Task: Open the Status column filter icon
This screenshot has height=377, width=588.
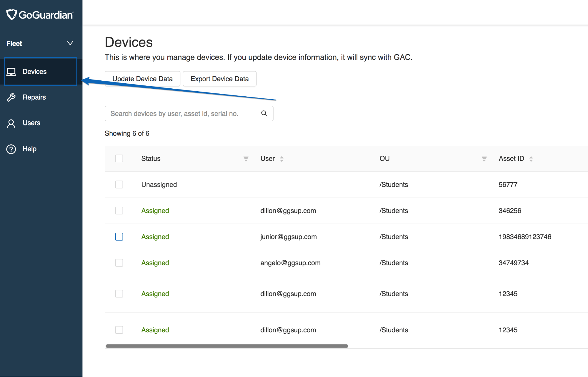Action: point(246,159)
